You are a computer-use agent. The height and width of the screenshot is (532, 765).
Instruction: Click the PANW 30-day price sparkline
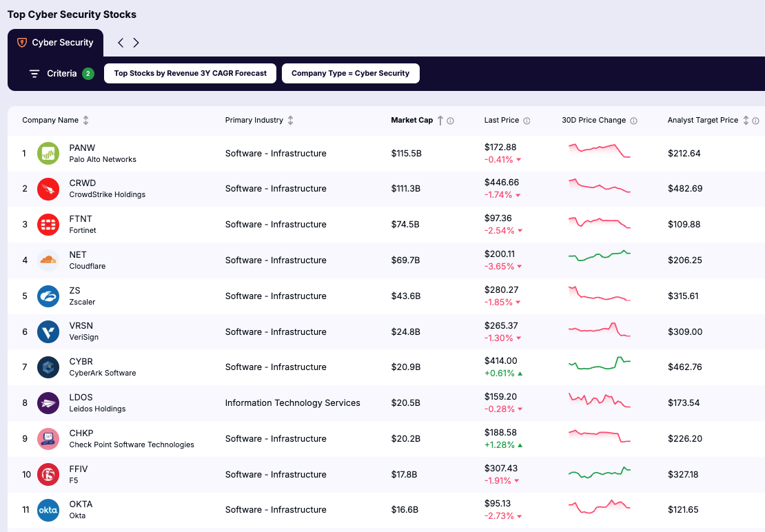[600, 150]
